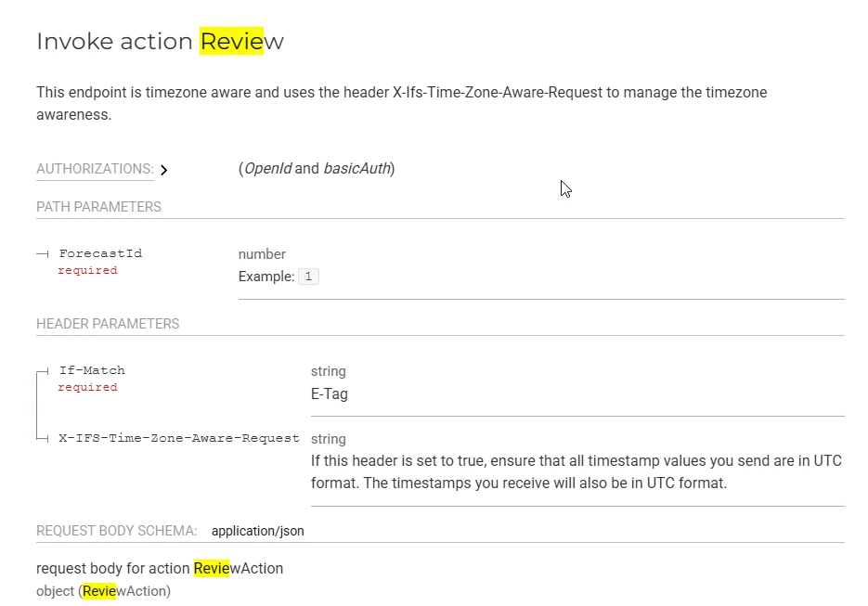The width and height of the screenshot is (868, 606).
Task: Click the PATH PARAMETERS section header
Action: click(98, 207)
